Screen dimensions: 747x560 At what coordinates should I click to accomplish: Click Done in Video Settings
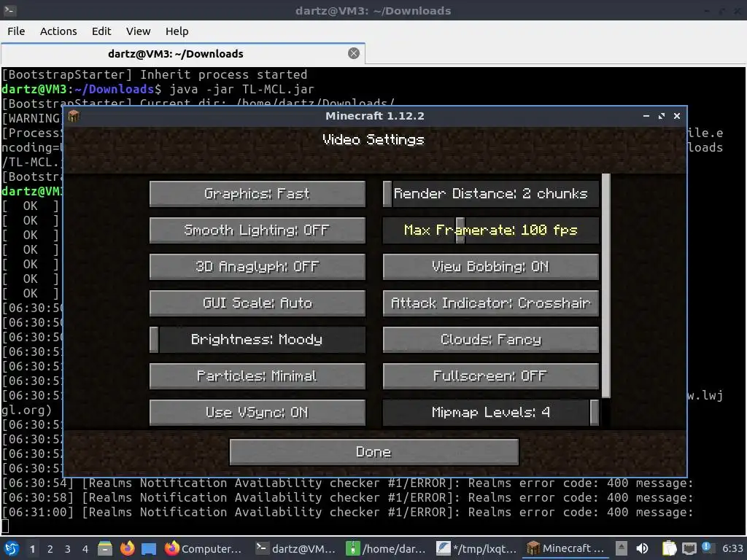[374, 452]
